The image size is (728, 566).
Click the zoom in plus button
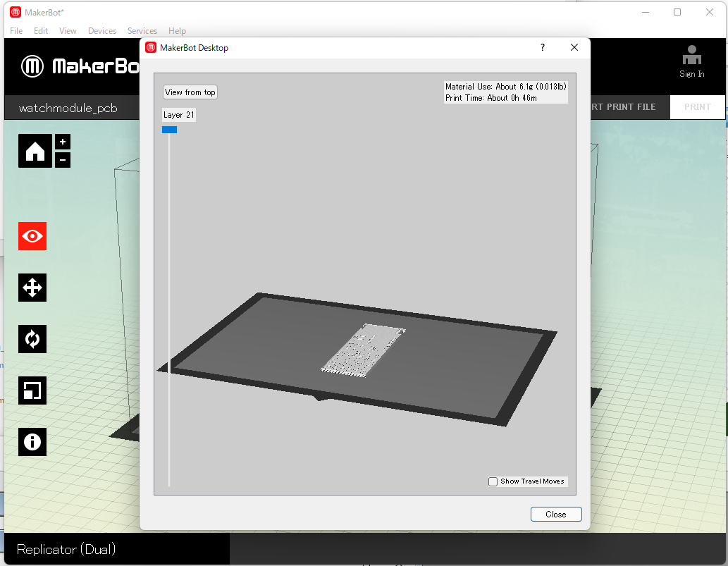click(63, 142)
